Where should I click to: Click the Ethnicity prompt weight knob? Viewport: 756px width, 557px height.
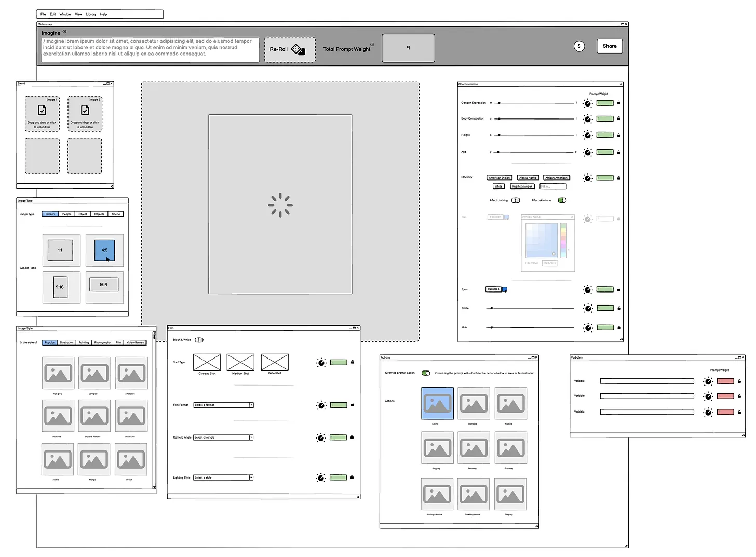click(588, 178)
